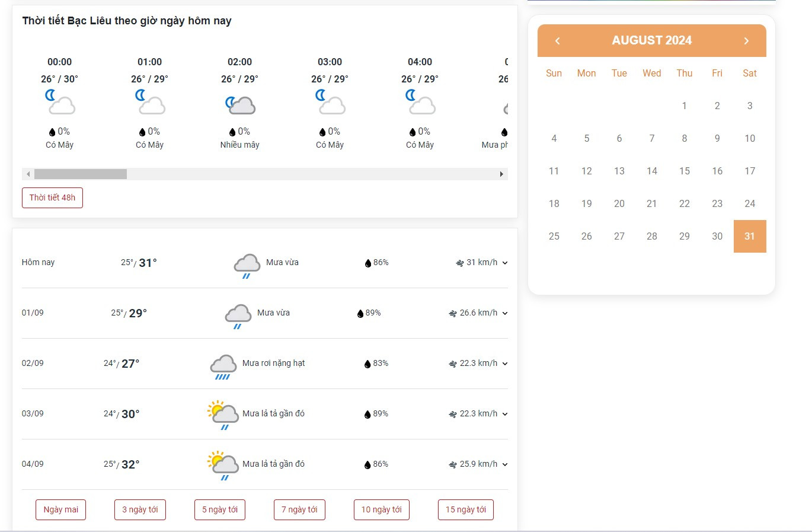Click the wind icon beside 31 km/h

[459, 263]
